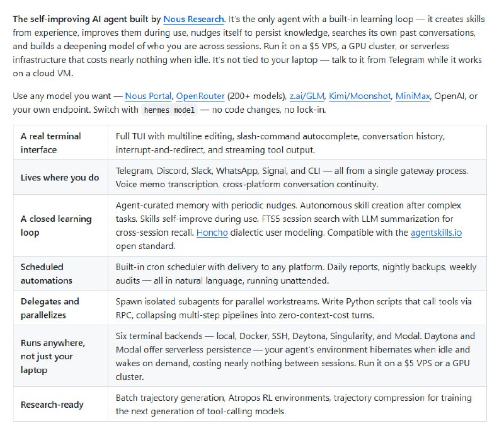The width and height of the screenshot is (504, 433).
Task: Click the 'A closed learning loop' row header
Action: click(56, 226)
